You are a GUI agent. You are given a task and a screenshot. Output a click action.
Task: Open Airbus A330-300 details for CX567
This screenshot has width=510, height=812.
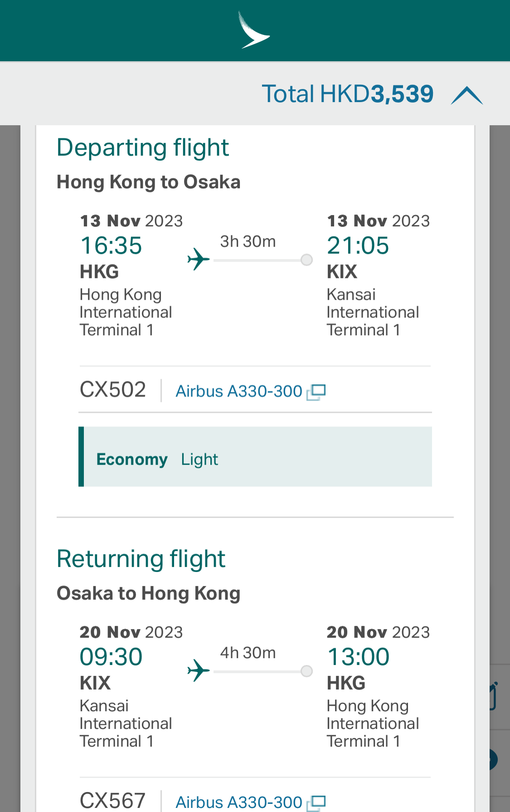pyautogui.click(x=239, y=802)
